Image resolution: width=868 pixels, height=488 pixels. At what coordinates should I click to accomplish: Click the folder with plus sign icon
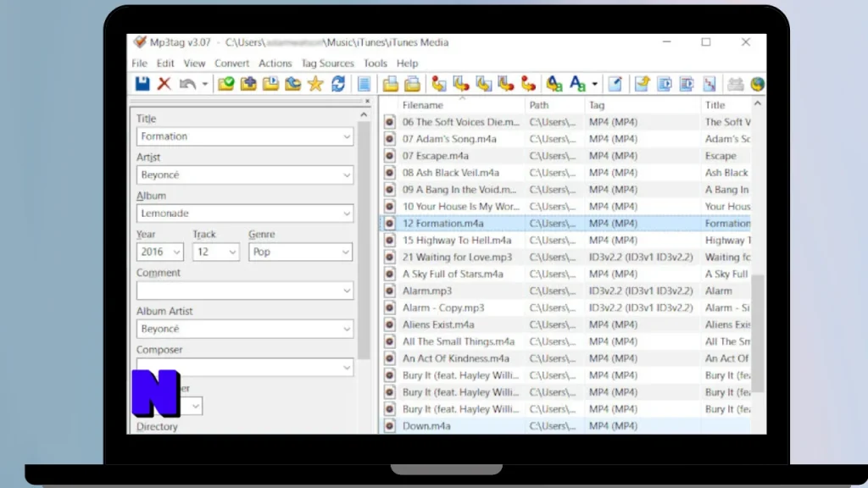pos(248,84)
